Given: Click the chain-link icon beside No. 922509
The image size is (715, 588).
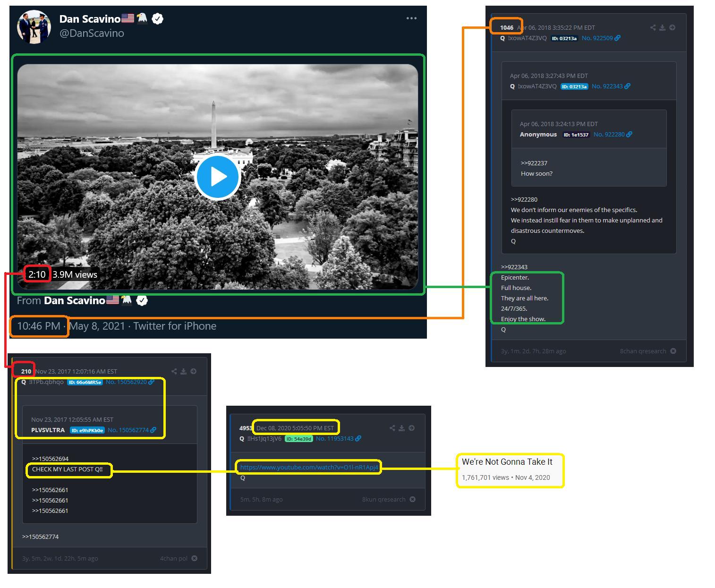Looking at the screenshot, I should (x=617, y=38).
